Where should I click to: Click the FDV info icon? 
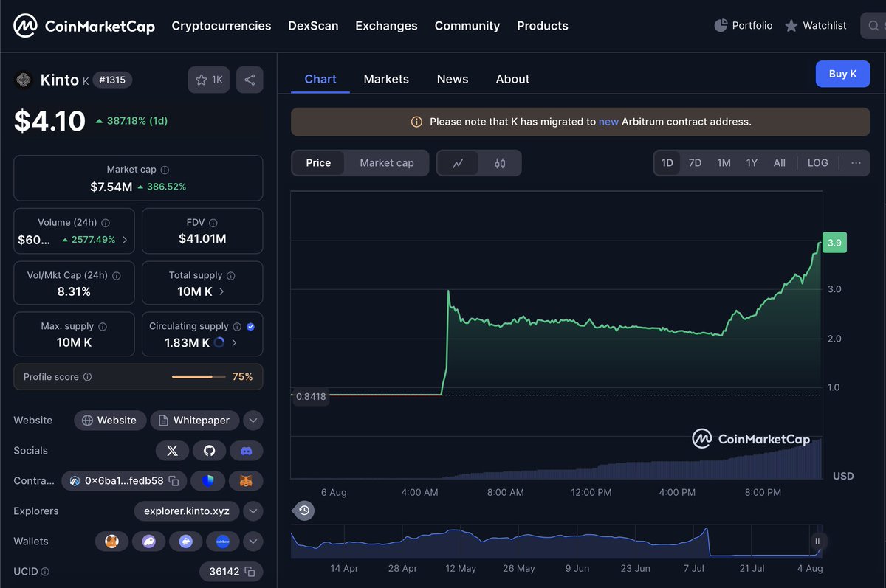[x=213, y=223]
